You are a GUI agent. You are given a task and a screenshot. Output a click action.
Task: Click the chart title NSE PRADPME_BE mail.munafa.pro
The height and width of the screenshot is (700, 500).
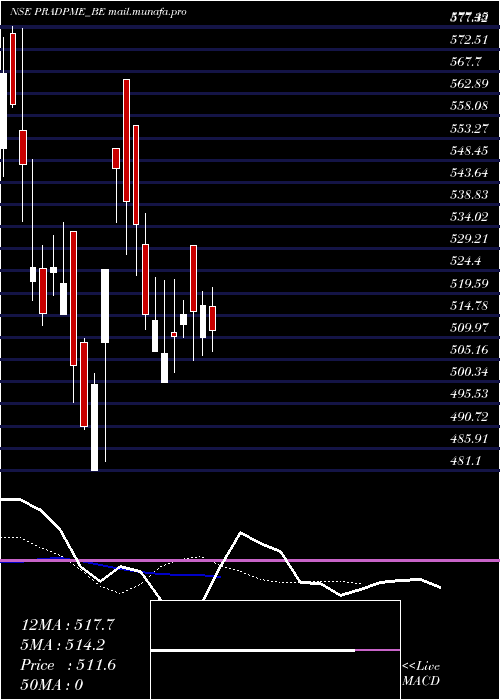98,12
